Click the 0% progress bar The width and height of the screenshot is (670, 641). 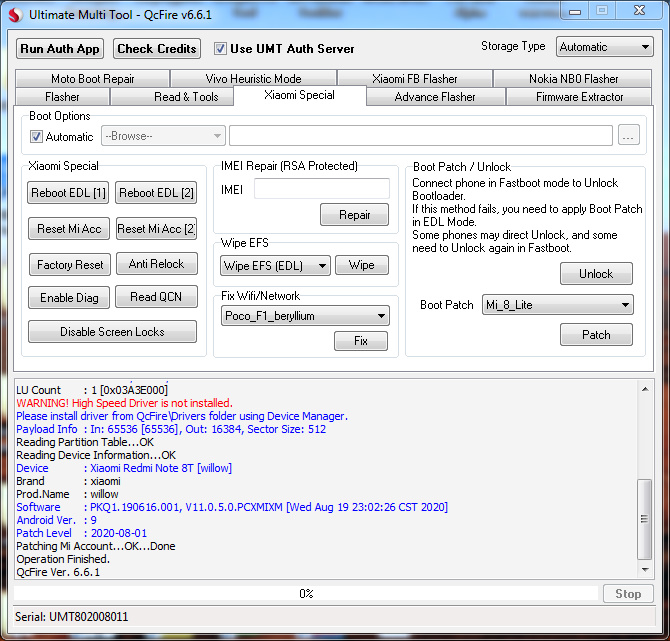tap(306, 594)
